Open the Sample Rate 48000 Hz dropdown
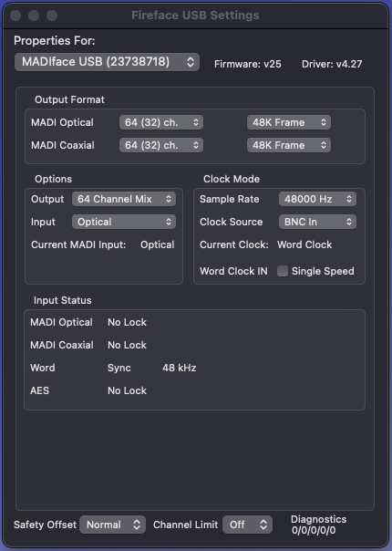 (x=317, y=199)
